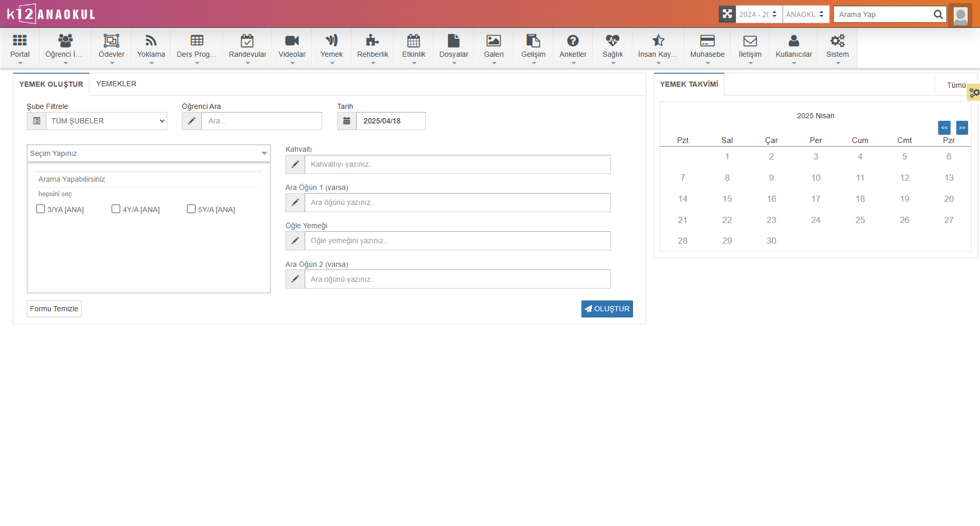The height and width of the screenshot is (526, 980).
Task: Open the Kullanıcılar user icon
Action: pos(794,40)
